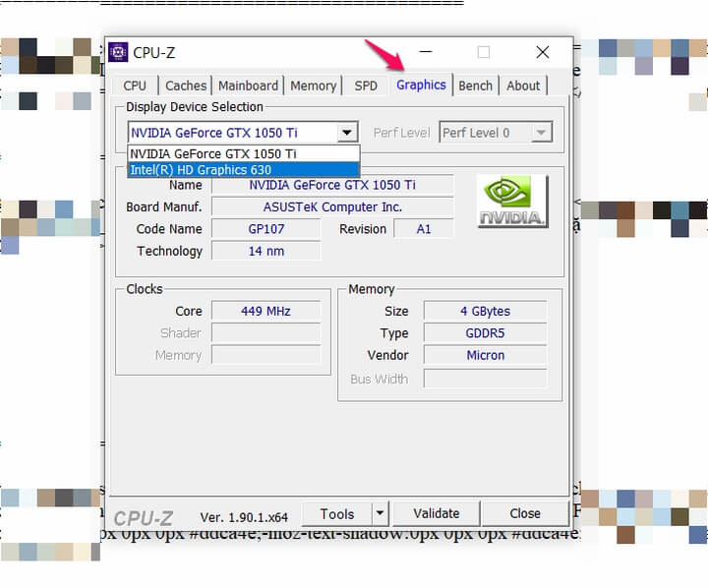Click the Core clock value 449 MHz

pos(265,311)
